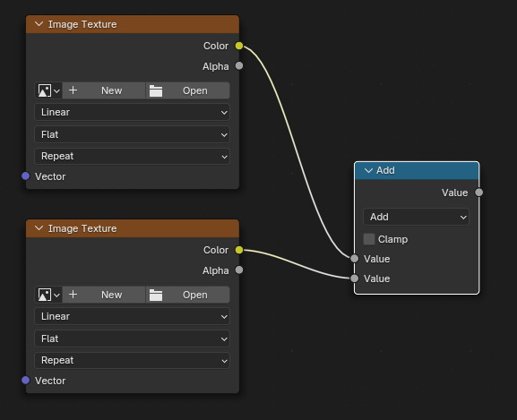Viewport: 517px width, 420px height.
Task: Click Vector input socket of upper Image Texture
Action: [x=26, y=176]
